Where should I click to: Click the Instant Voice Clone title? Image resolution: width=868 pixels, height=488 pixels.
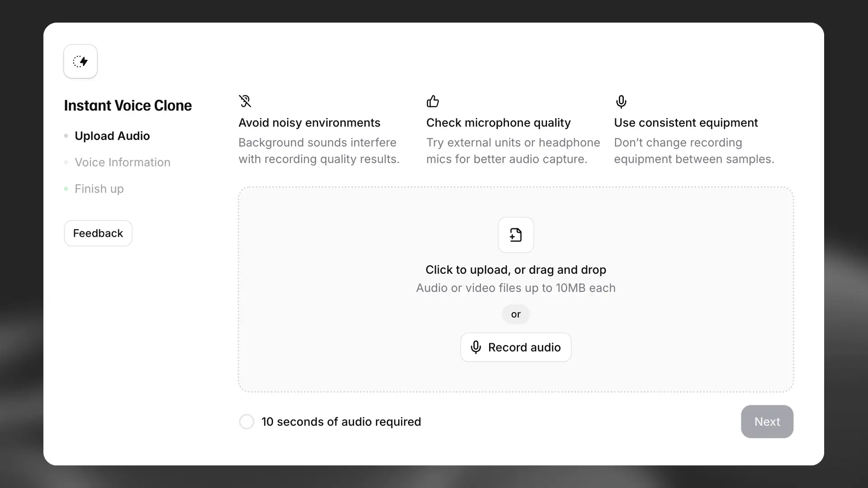point(128,106)
